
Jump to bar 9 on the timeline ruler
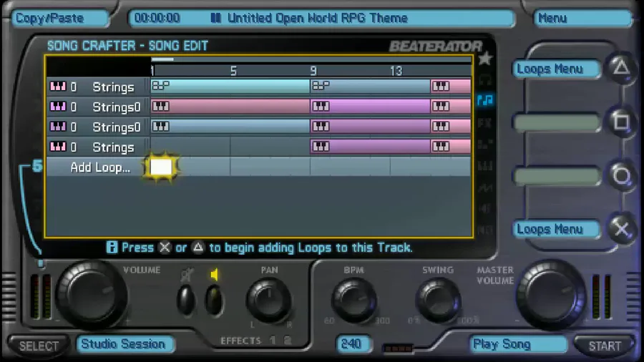[313, 71]
